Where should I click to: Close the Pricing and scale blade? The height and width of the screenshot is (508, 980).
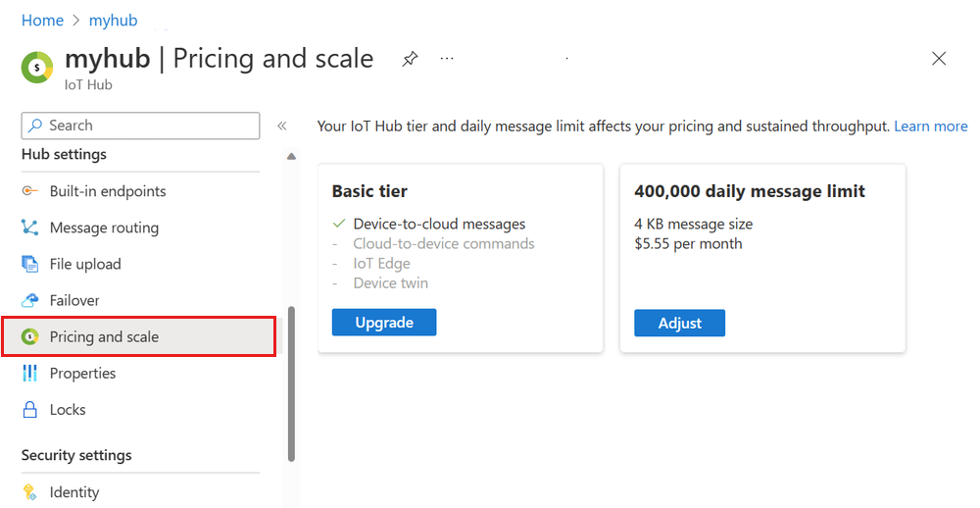tap(939, 59)
